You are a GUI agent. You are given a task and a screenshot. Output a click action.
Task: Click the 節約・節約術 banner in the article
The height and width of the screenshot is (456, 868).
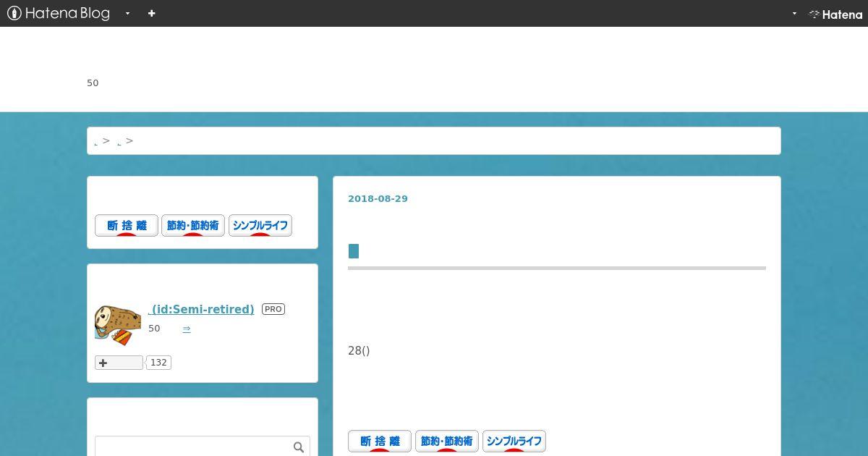pyautogui.click(x=447, y=441)
